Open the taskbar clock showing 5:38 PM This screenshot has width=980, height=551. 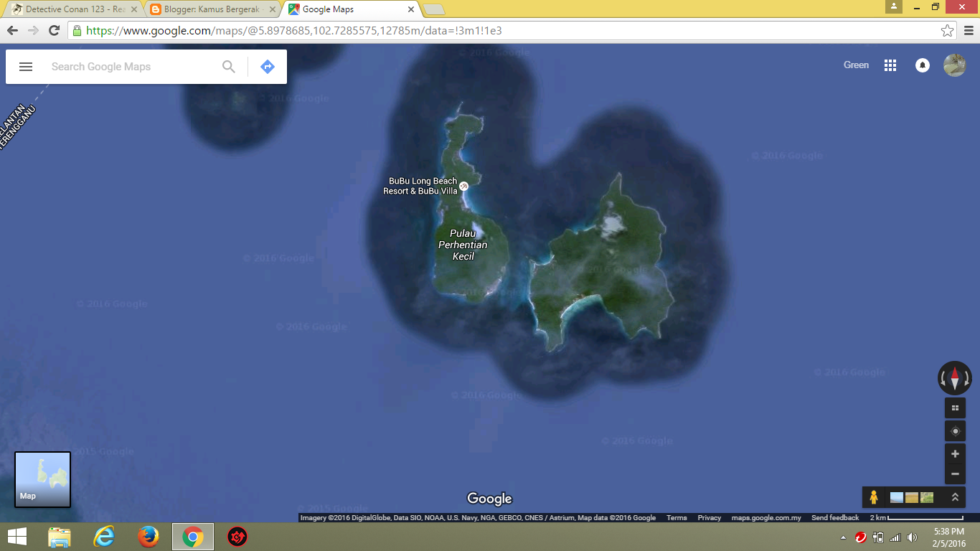tap(949, 537)
